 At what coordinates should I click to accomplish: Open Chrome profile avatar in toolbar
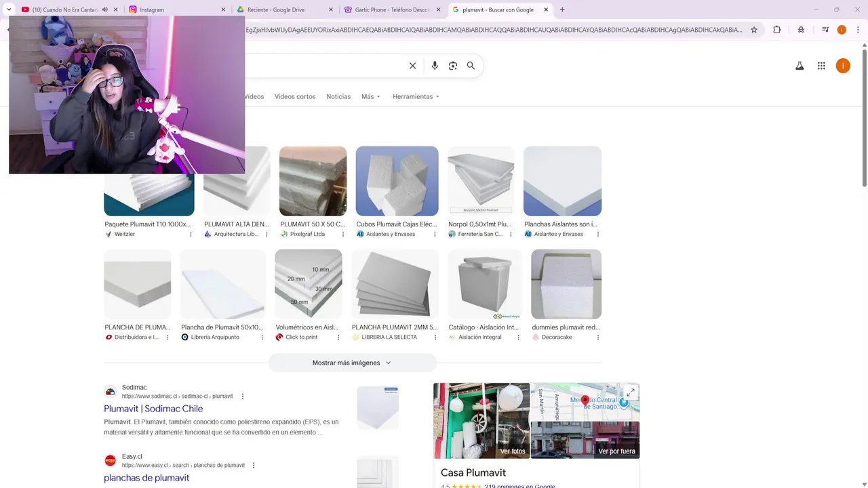point(842,30)
